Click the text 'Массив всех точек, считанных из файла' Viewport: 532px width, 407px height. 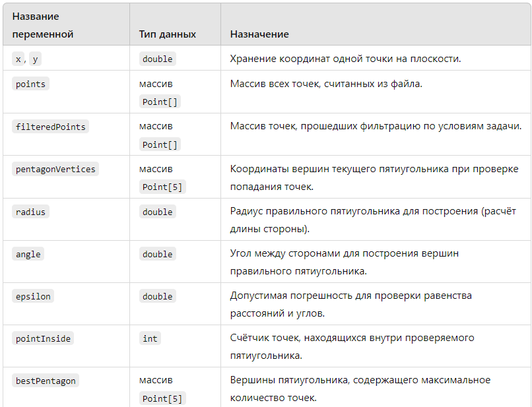[326, 84]
